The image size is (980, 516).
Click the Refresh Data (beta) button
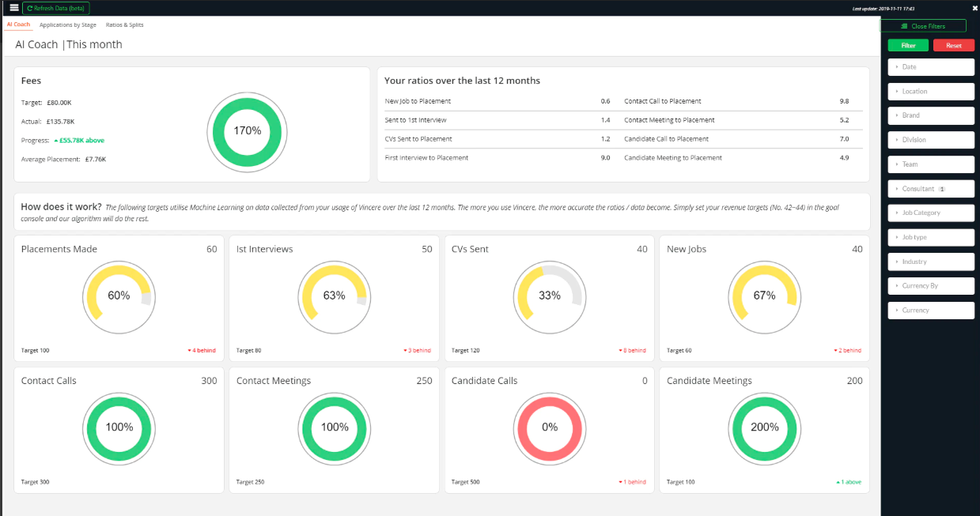pos(55,8)
